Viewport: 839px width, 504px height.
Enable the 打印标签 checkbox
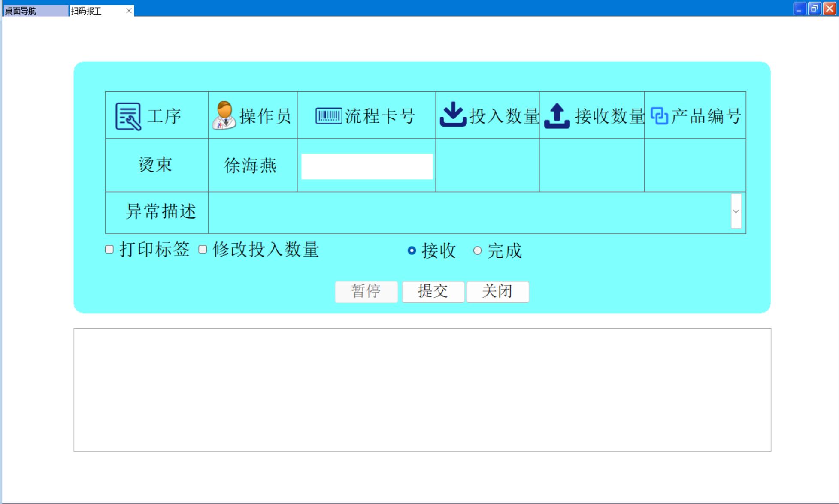[x=109, y=249]
